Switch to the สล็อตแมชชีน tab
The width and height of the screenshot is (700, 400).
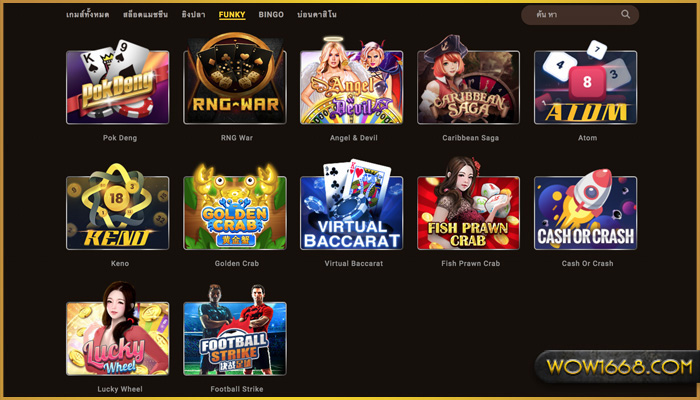(x=145, y=14)
